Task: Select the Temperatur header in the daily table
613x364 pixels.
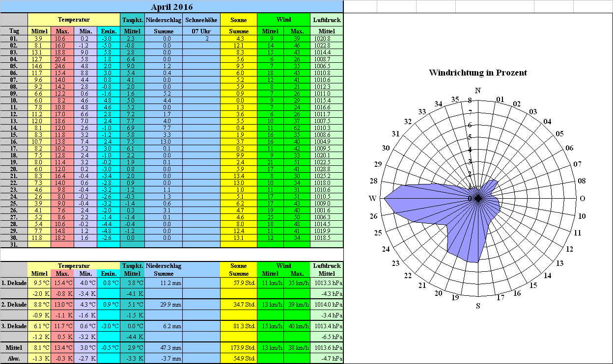Action: [x=74, y=20]
